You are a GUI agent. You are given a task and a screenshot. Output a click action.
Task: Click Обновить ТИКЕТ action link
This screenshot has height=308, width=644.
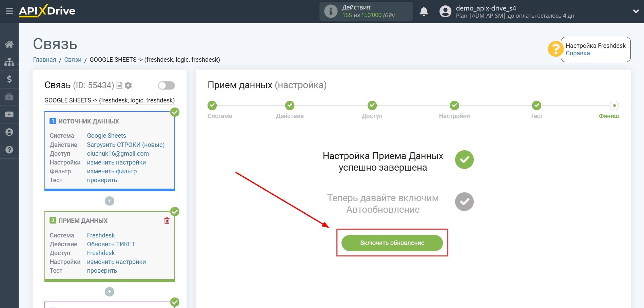pos(111,244)
